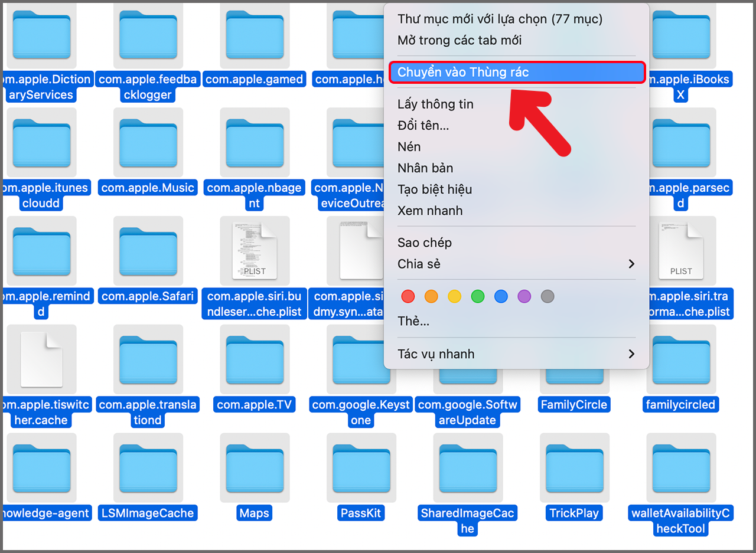Choose 'Thư mục mới với lựa chọn (77 mục)'
The image size is (756, 553).
point(516,19)
